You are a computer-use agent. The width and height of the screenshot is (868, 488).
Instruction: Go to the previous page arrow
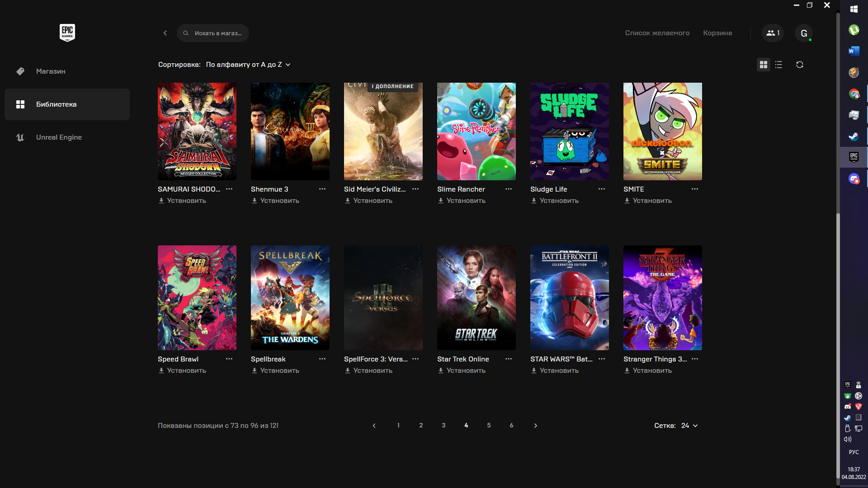coord(374,426)
